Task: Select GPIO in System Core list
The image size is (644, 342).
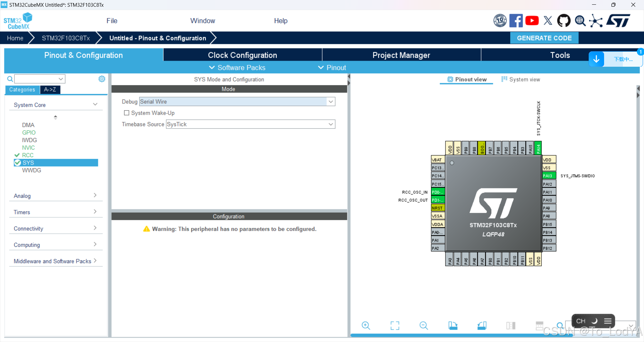Action: coord(29,132)
